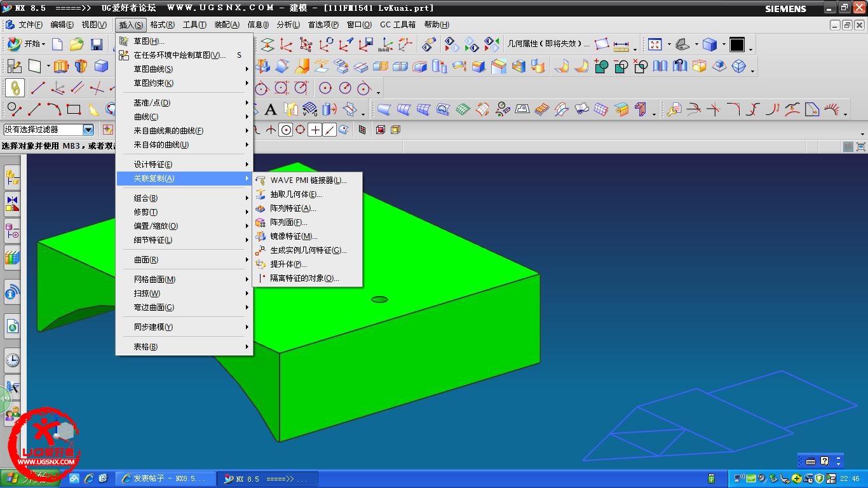Click the blue Block primitive icon
Image resolution: width=868 pixels, height=488 pixels.
point(101,66)
